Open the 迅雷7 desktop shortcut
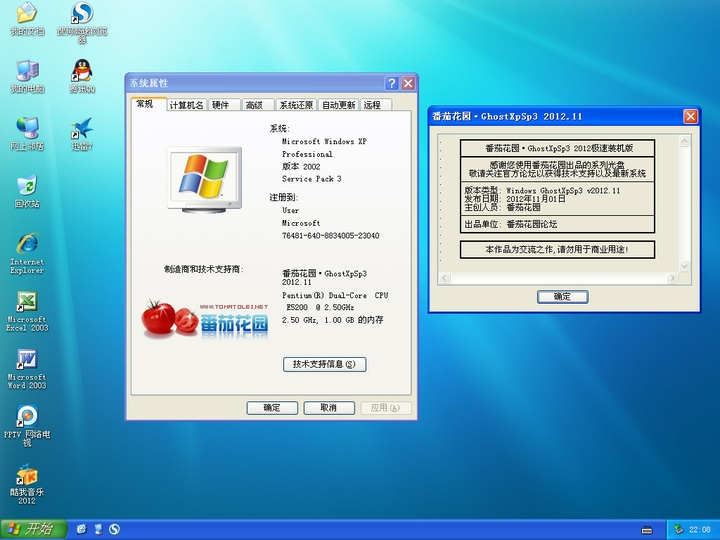The image size is (720, 540). (x=82, y=130)
